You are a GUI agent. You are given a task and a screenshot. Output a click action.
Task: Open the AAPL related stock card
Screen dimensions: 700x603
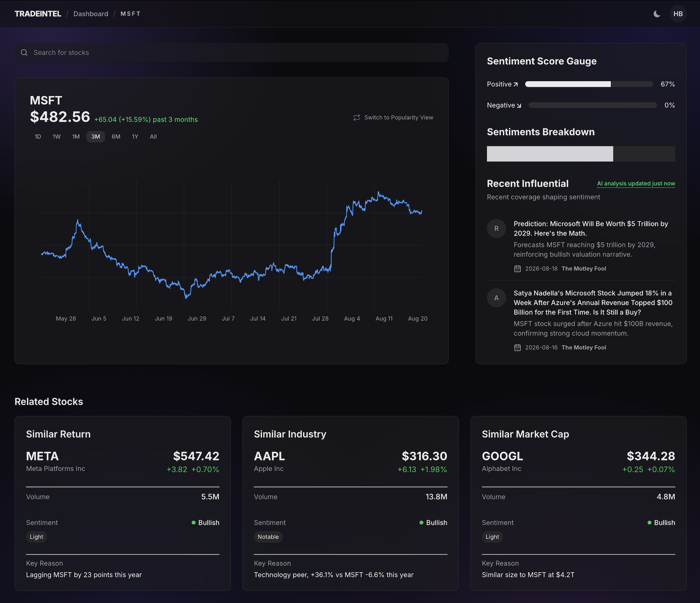[x=350, y=503]
